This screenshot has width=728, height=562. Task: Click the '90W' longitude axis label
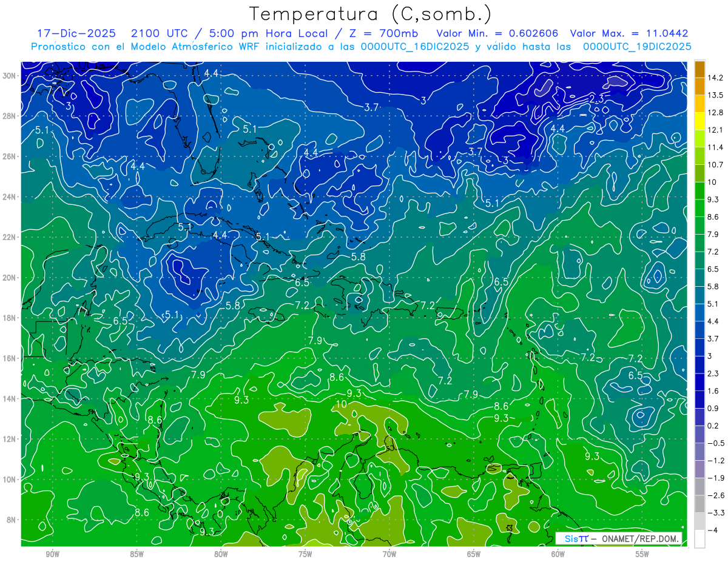(x=53, y=555)
